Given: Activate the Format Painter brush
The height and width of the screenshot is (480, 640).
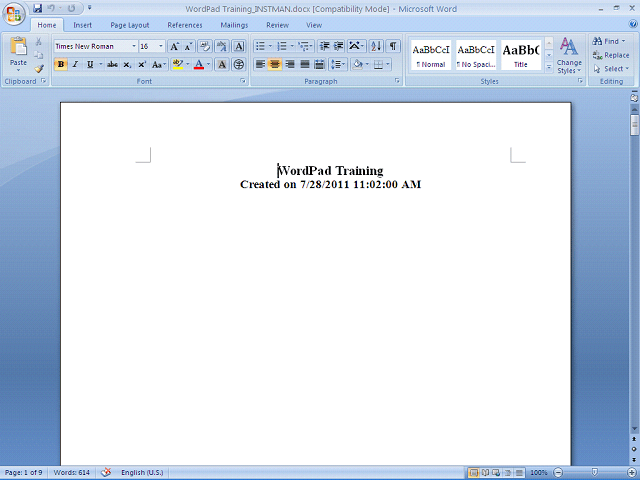Looking at the screenshot, I should (x=39, y=69).
